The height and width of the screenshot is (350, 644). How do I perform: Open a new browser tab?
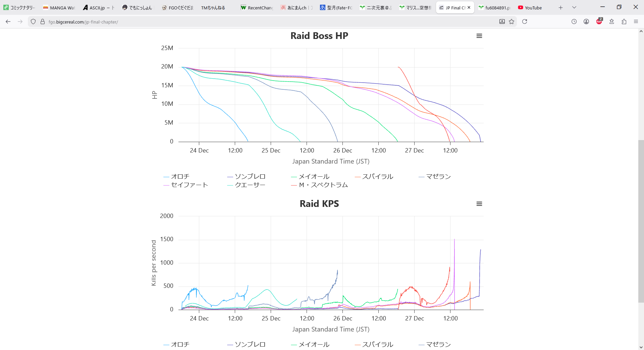pyautogui.click(x=560, y=7)
